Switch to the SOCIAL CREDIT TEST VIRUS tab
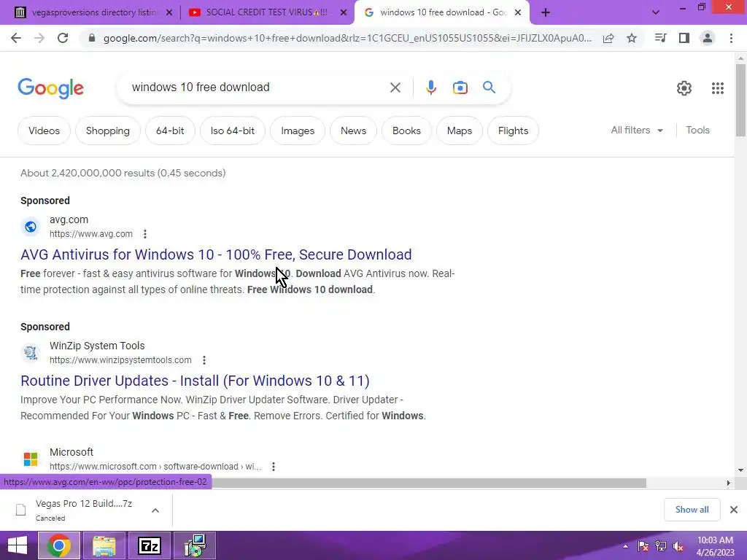This screenshot has height=560, width=747. click(x=267, y=12)
